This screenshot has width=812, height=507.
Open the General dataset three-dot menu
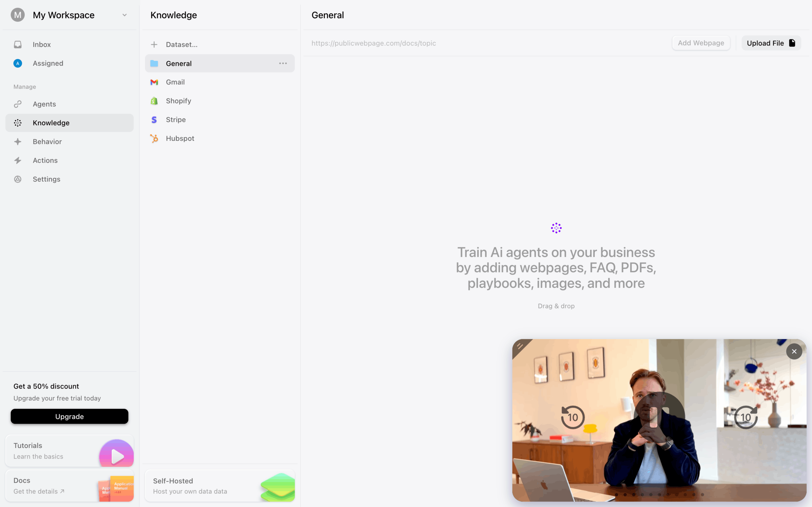pos(283,63)
